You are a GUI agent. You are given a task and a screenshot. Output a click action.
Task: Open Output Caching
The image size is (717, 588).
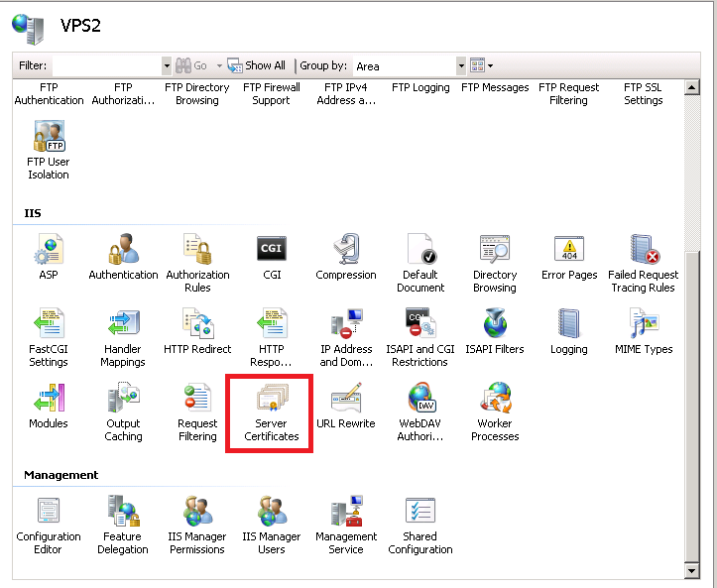(123, 412)
